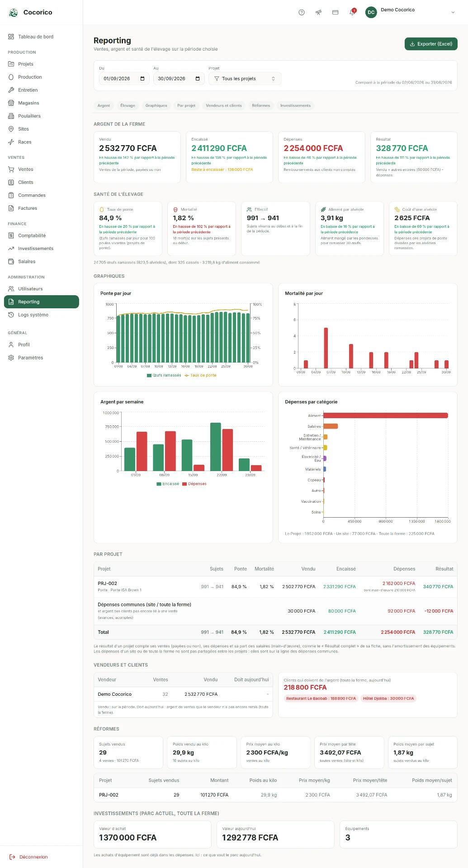Open the Tous les projets dropdown
This screenshot has width=468, height=868.
(245, 79)
